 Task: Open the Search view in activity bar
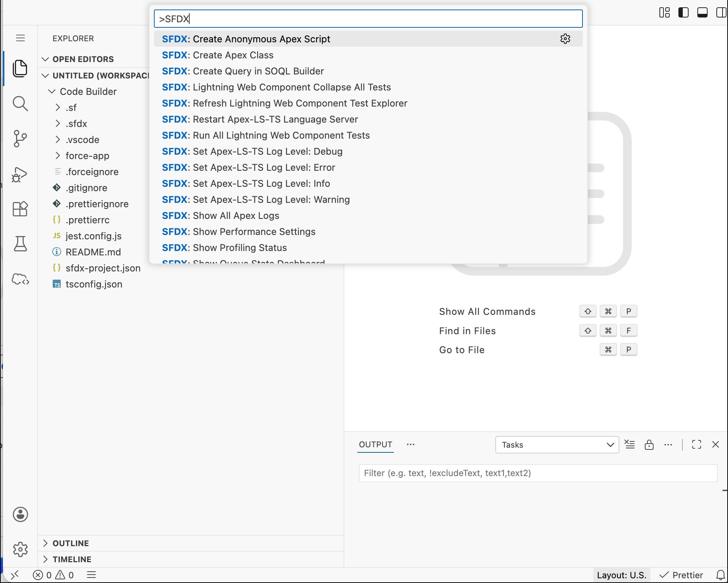coord(20,104)
